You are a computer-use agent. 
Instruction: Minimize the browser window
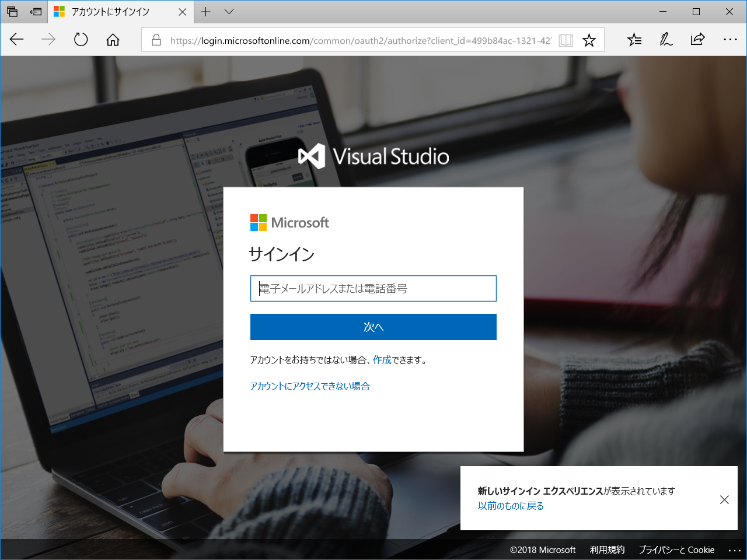coord(663,12)
